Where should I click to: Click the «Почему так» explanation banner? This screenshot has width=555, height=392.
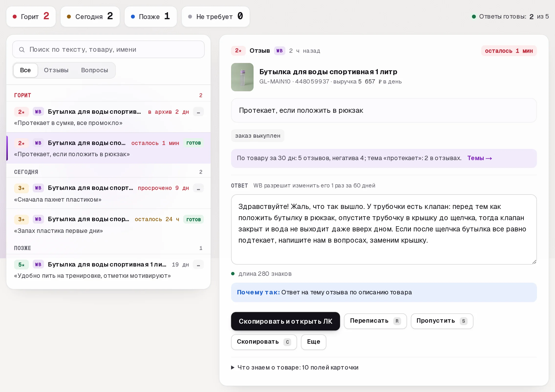coord(384,293)
